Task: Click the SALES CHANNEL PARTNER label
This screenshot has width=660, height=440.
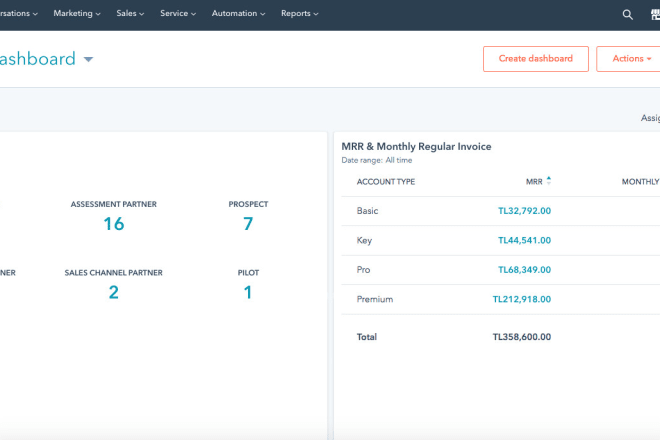Action: [x=114, y=273]
